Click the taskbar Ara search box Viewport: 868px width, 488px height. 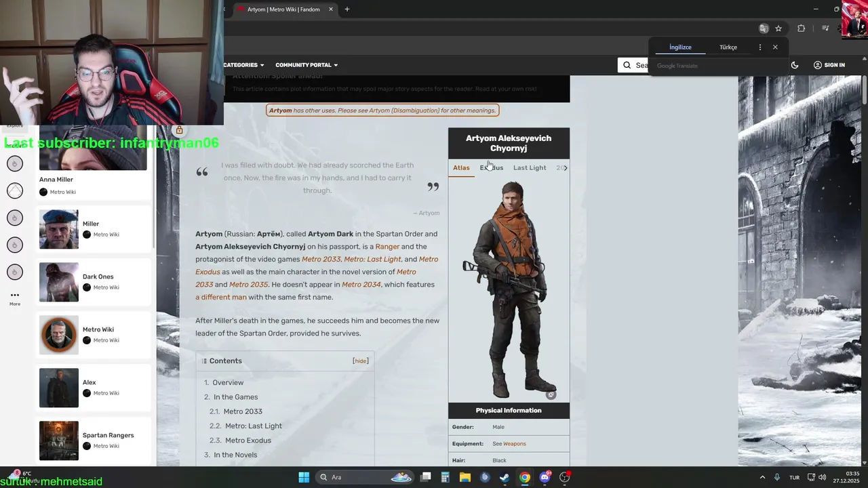pyautogui.click(x=366, y=477)
